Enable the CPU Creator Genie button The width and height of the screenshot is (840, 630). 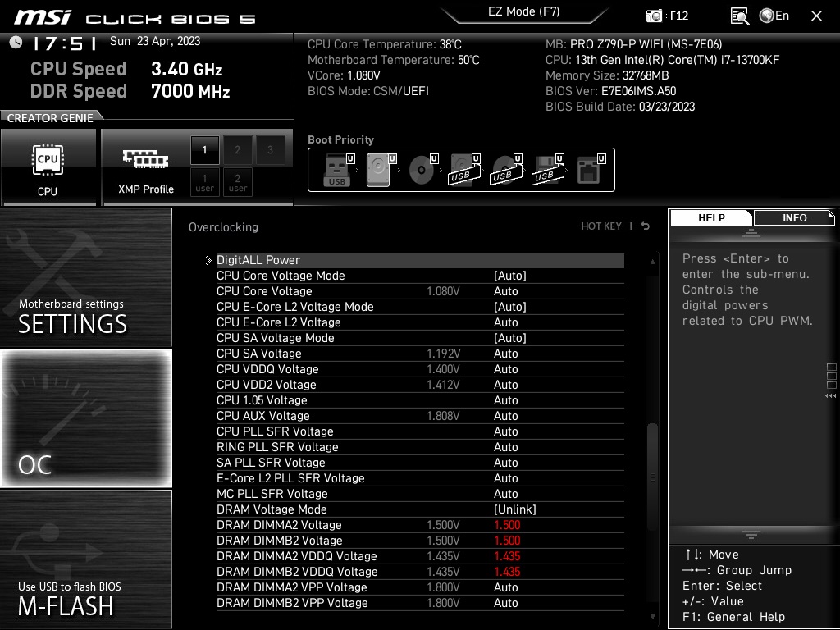(x=48, y=167)
